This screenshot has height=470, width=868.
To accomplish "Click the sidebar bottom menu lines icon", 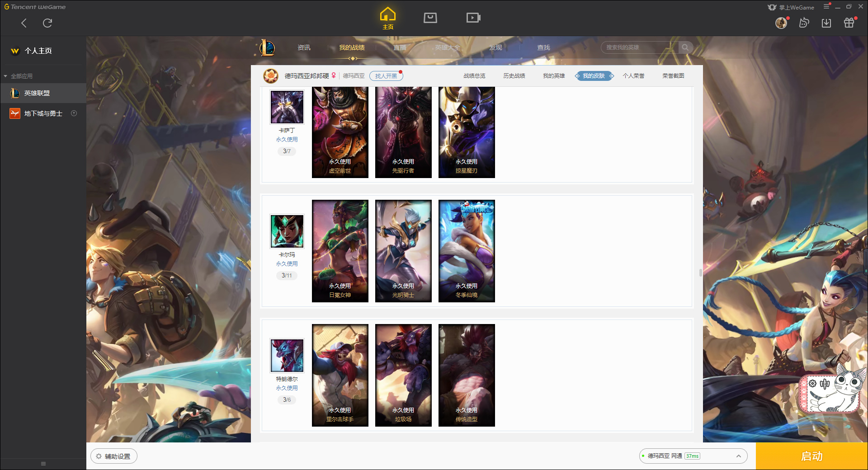I will point(43,464).
